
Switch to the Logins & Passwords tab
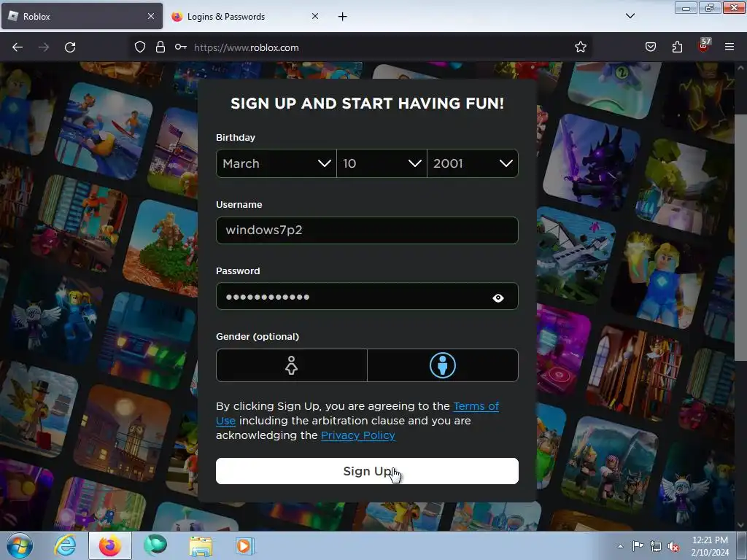point(245,16)
